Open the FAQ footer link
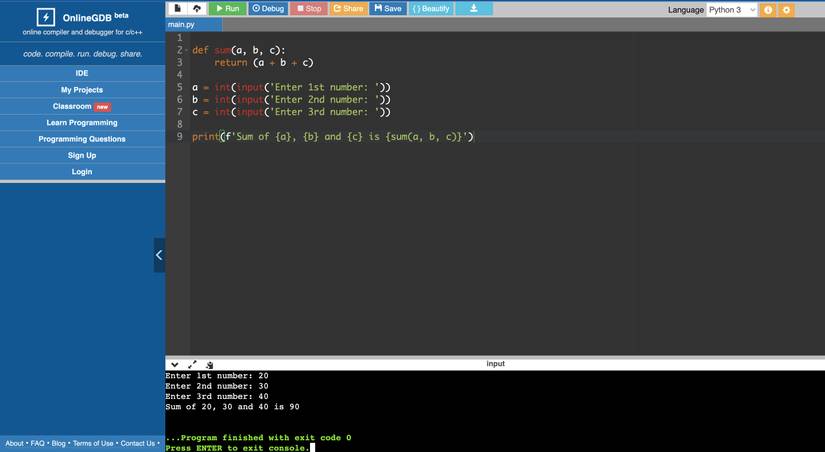 (x=37, y=444)
